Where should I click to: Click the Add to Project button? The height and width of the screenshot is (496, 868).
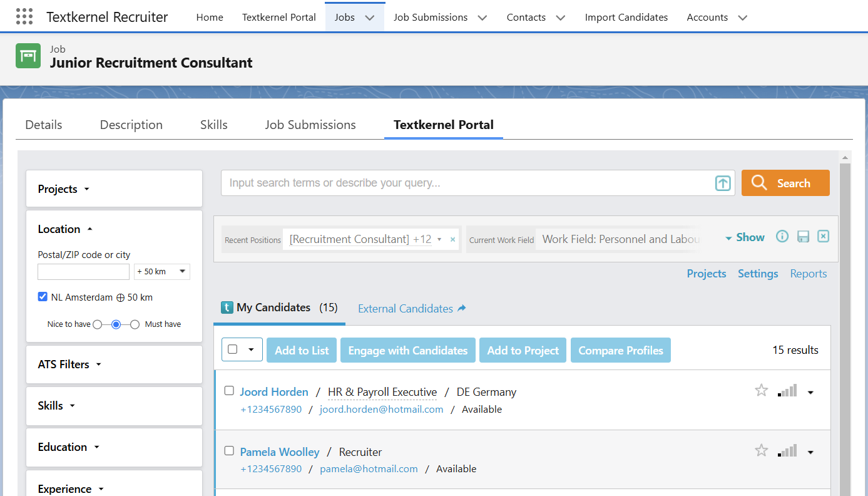point(523,350)
